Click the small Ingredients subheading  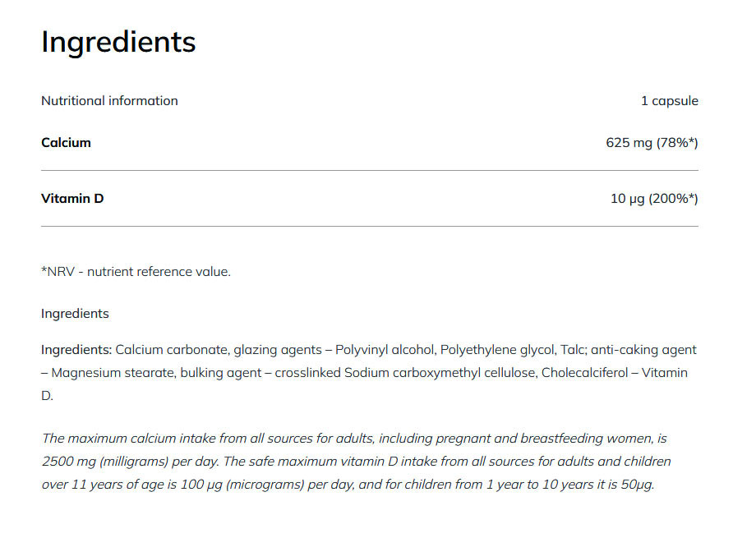(75, 314)
